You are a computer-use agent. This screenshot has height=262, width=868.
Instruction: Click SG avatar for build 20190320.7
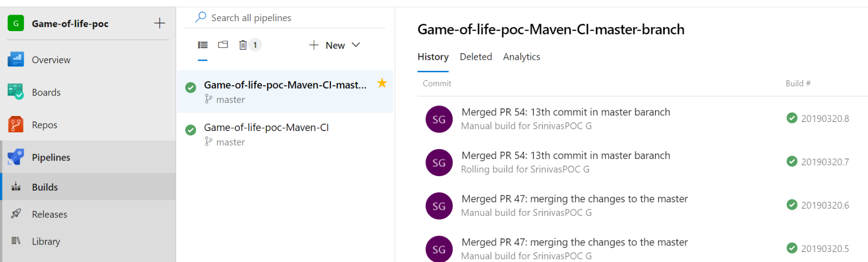(439, 163)
